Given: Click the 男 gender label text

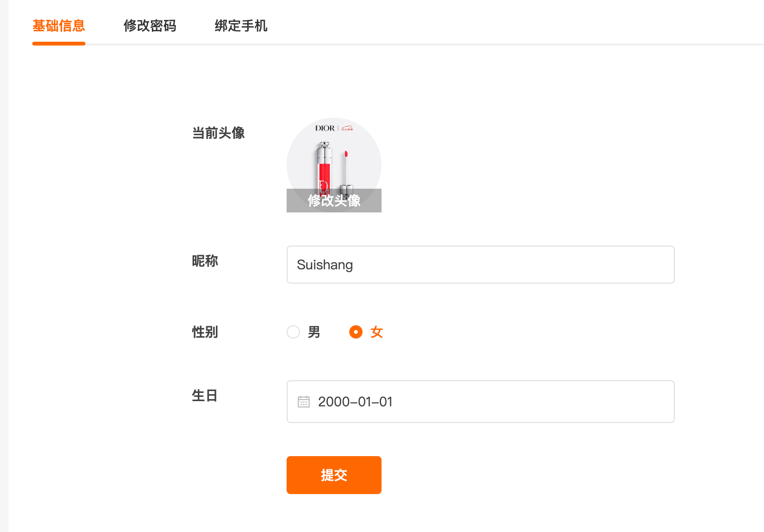Looking at the screenshot, I should [314, 332].
